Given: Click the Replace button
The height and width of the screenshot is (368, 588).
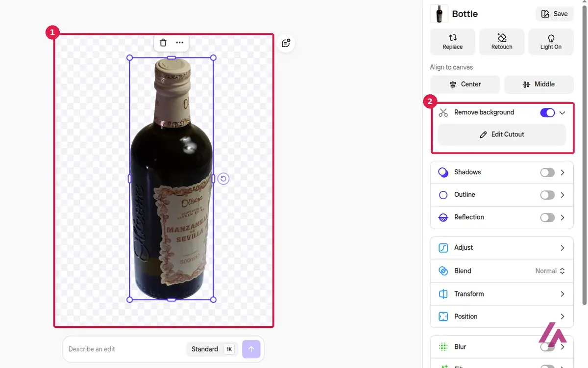Looking at the screenshot, I should pyautogui.click(x=453, y=42).
